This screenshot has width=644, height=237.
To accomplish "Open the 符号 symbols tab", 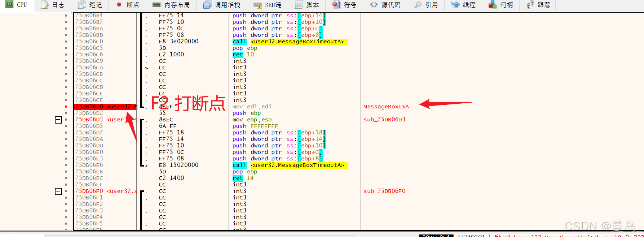I will click(x=344, y=5).
